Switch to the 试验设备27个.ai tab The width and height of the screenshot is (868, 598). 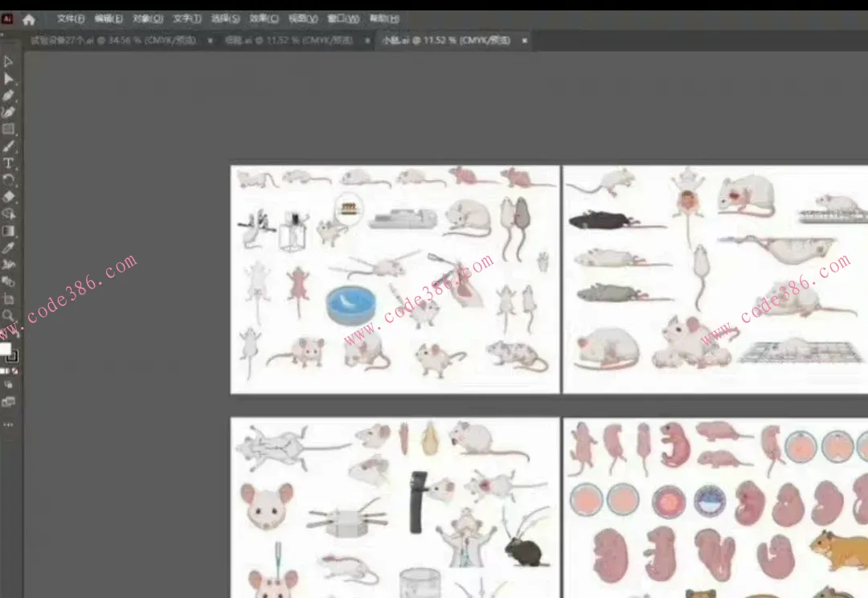(x=113, y=40)
